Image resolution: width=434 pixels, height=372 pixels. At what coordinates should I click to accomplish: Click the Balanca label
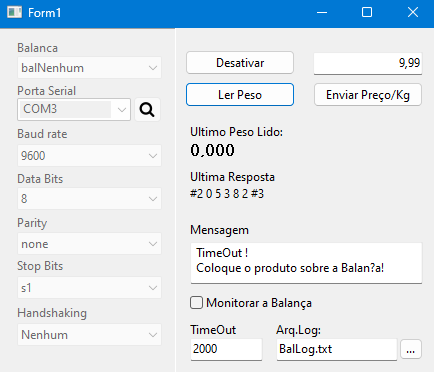click(x=37, y=48)
